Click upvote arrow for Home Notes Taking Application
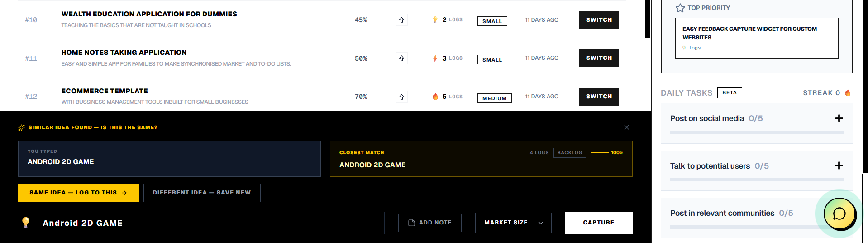The height and width of the screenshot is (243, 868). click(401, 58)
